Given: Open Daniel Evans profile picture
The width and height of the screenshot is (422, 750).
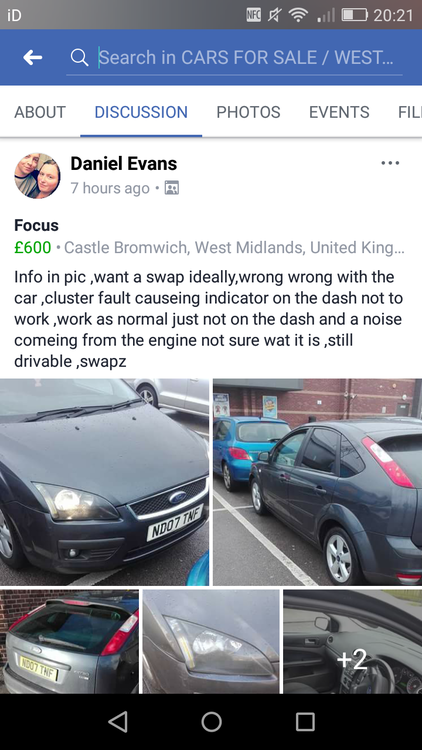Looking at the screenshot, I should [37, 176].
